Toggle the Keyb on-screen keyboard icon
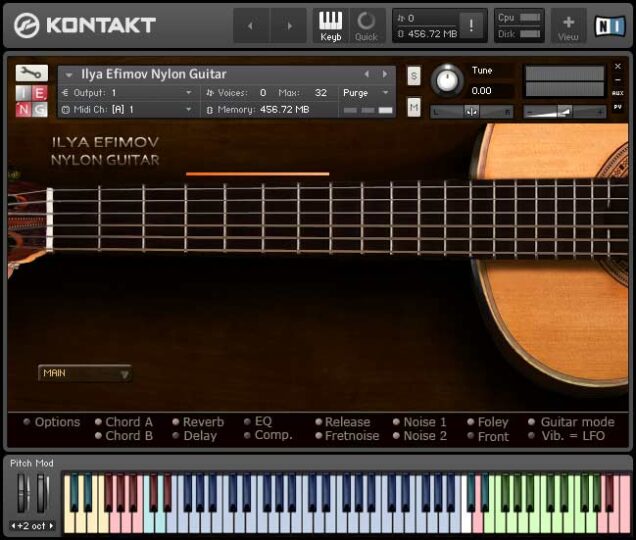Image resolution: width=636 pixels, height=540 pixels. 330,25
